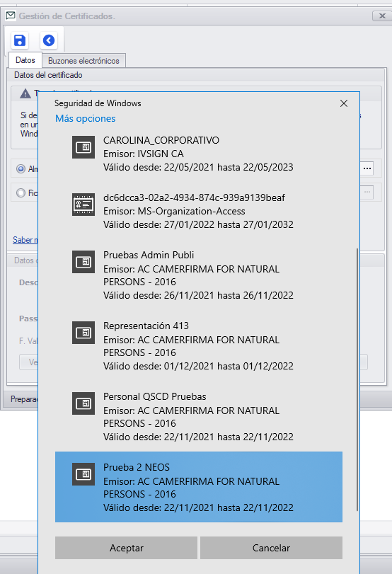The width and height of the screenshot is (392, 574).
Task: Click the Representación 413 certificate icon
Action: (83, 333)
